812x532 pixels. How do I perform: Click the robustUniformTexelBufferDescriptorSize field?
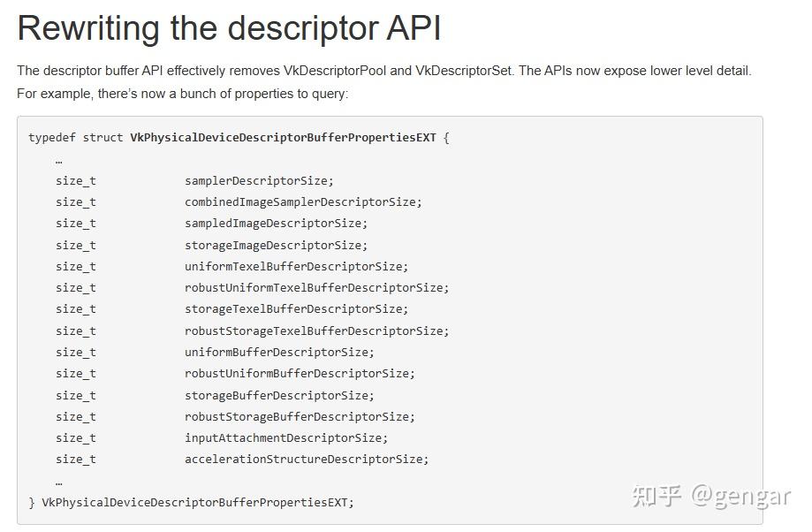coord(316,287)
